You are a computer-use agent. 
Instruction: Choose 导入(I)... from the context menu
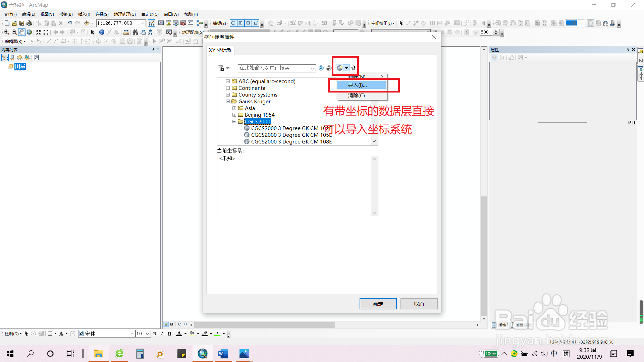coord(358,85)
